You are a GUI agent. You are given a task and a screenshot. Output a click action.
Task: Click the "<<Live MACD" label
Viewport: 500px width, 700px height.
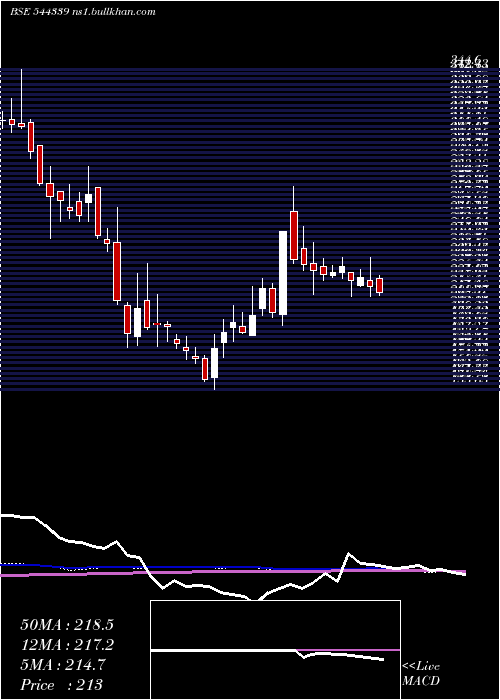point(421,674)
